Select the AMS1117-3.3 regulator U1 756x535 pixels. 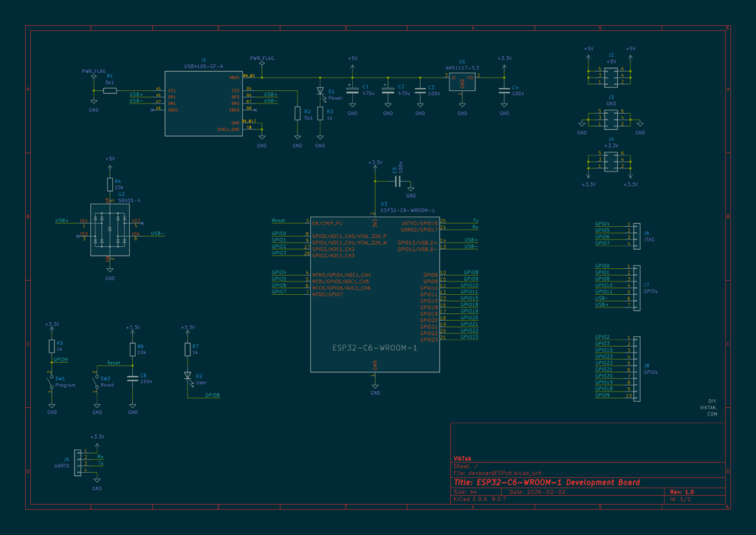coord(462,81)
